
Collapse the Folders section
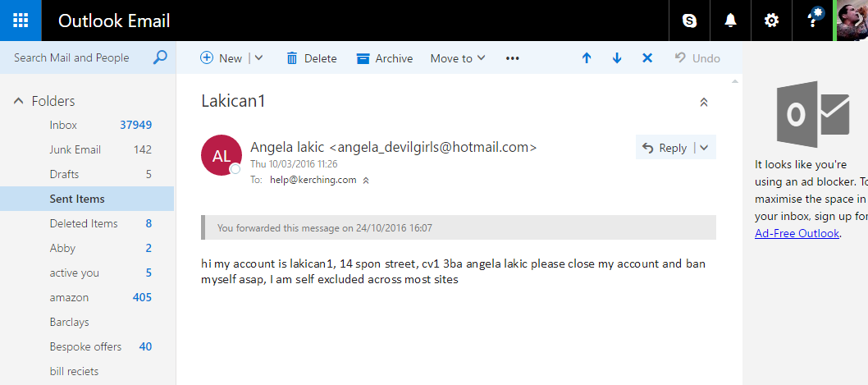click(19, 101)
